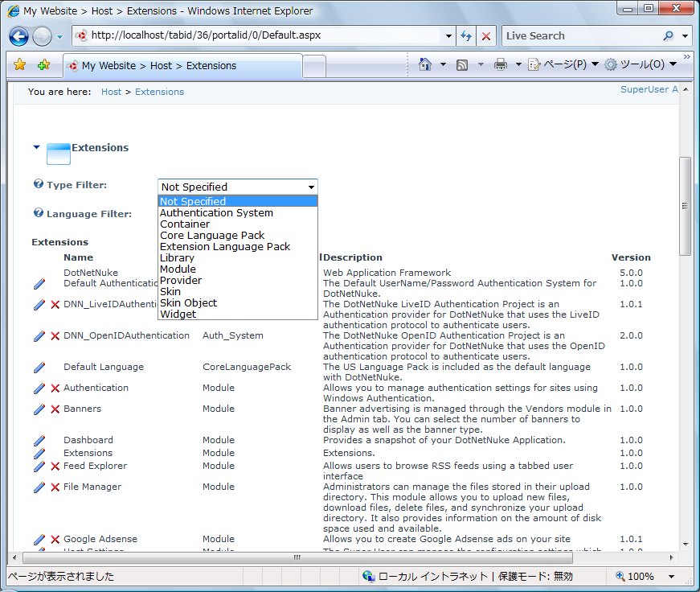Screen dimensions: 700x592
Task: Open the ページ(P) menu
Action: pyautogui.click(x=563, y=65)
